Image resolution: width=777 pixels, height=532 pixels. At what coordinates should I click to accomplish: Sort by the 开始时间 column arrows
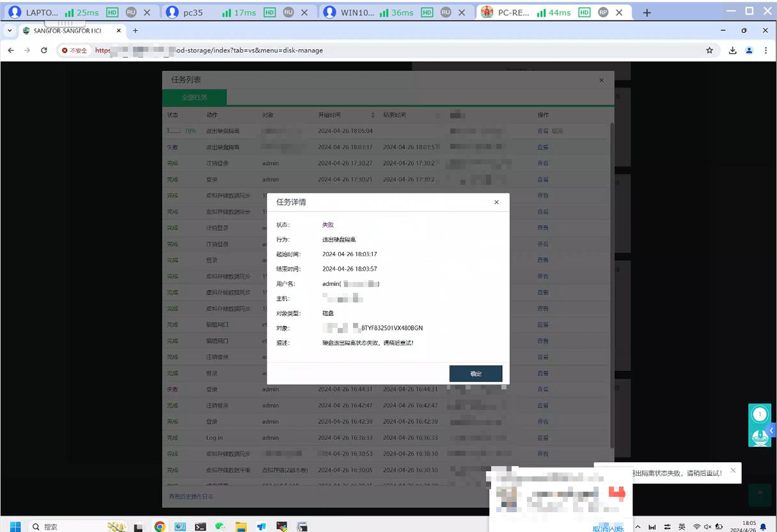click(x=373, y=115)
